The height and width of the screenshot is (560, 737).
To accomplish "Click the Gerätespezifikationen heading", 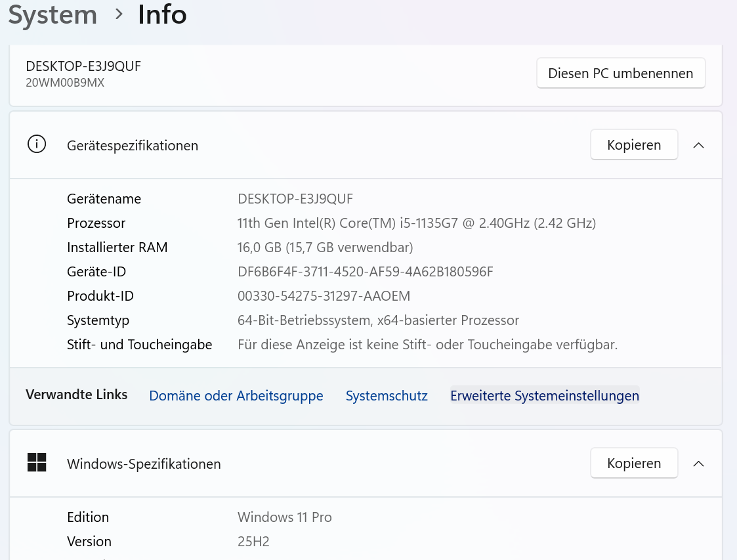I will (x=133, y=146).
